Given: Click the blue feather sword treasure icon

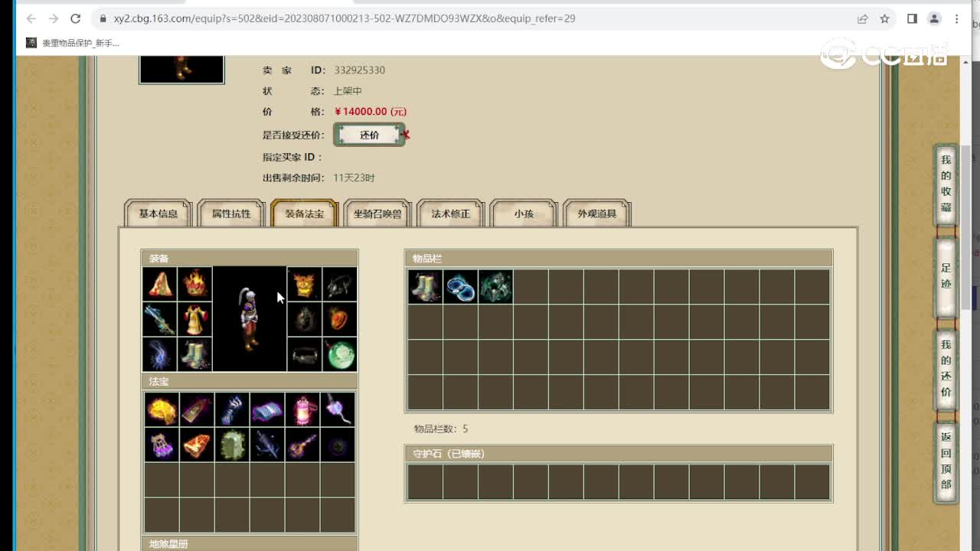Looking at the screenshot, I should [267, 445].
